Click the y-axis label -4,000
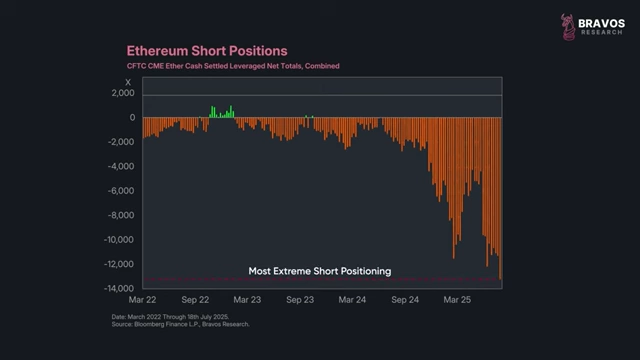Screen dimensions: 640x360 pyautogui.click(x=121, y=167)
